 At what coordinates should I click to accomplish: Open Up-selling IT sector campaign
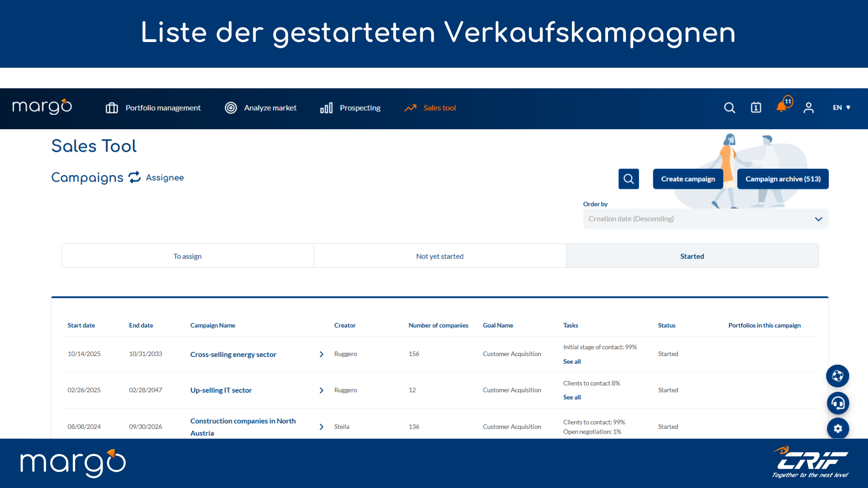click(221, 390)
